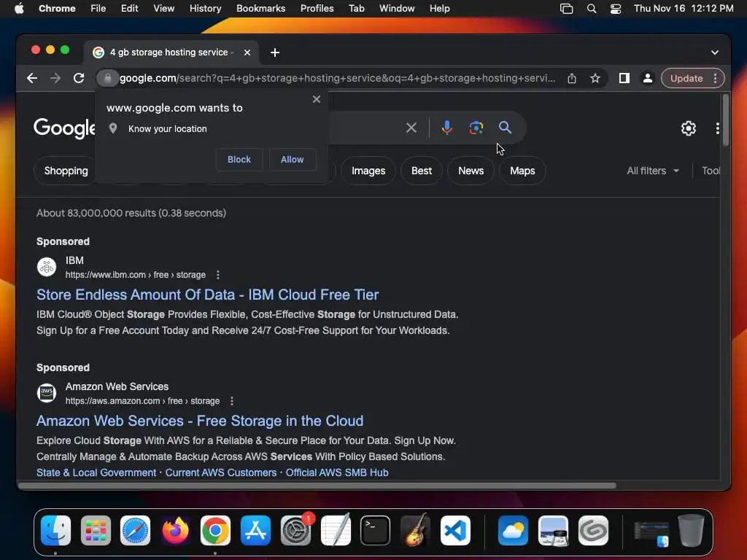
Task: Open the Chrome profile avatar
Action: pos(648,78)
